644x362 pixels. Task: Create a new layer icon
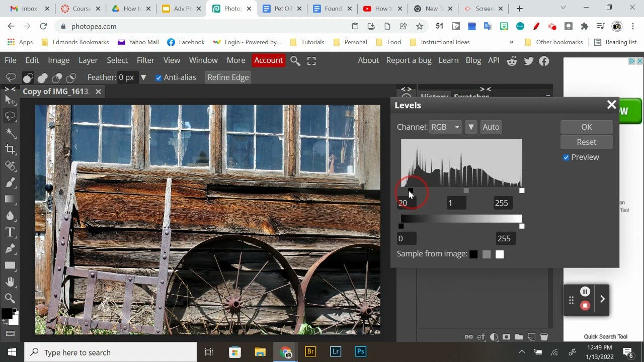[531, 337]
